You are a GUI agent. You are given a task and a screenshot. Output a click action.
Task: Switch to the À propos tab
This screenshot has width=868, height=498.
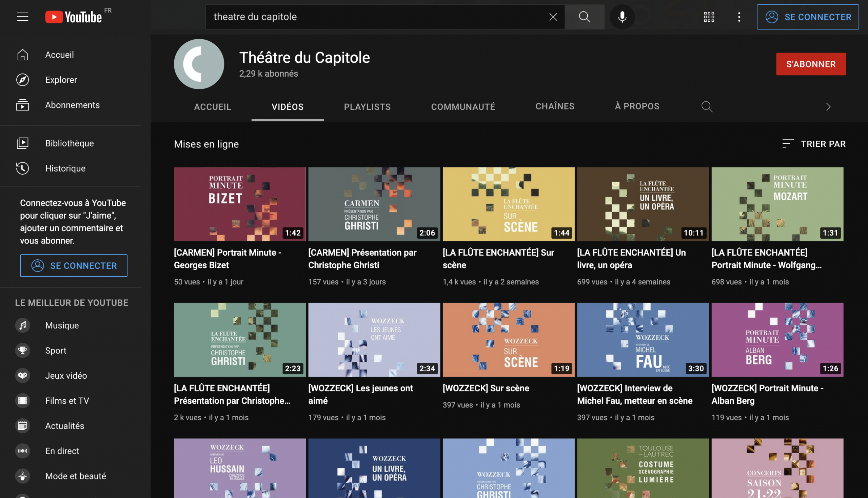tap(637, 106)
